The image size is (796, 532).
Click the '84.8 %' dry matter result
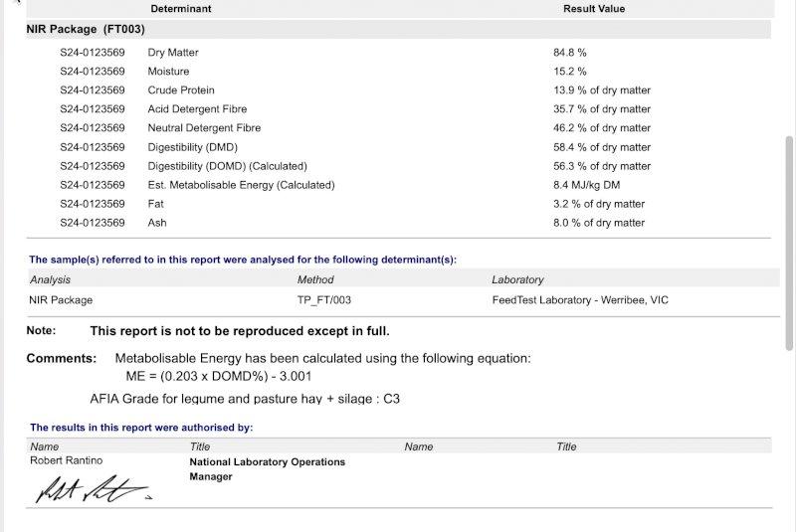click(x=569, y=53)
